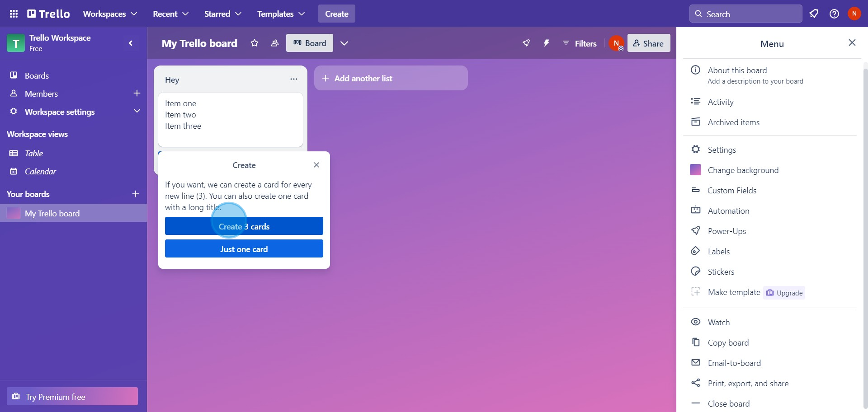Image resolution: width=868 pixels, height=412 pixels.
Task: Open Power-Ups rocket icon in board header
Action: (526, 43)
